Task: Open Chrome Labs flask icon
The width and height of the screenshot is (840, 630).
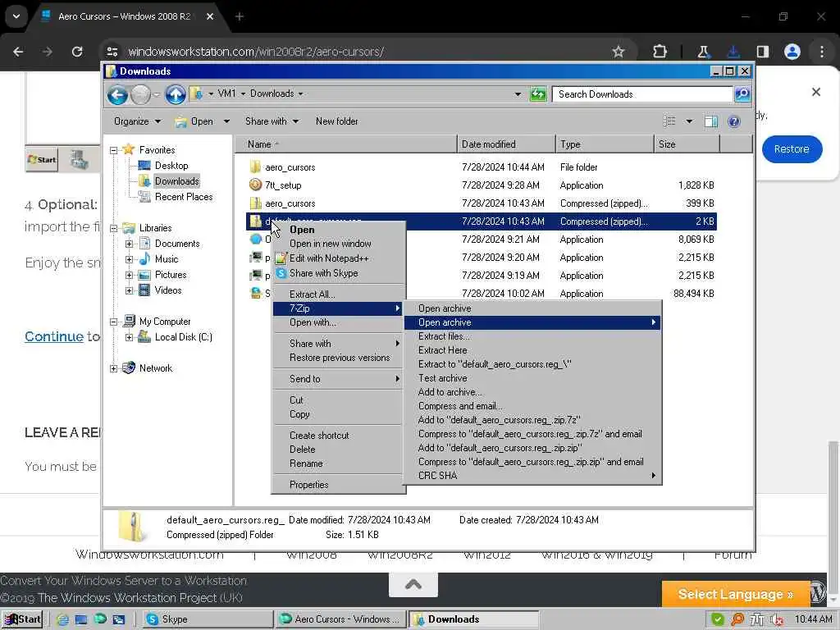Action: click(x=703, y=52)
